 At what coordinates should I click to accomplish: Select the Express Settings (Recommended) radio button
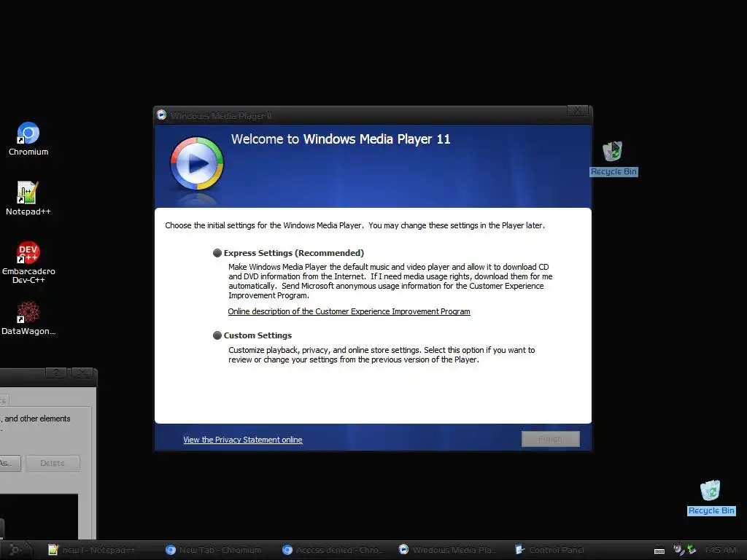pos(217,253)
